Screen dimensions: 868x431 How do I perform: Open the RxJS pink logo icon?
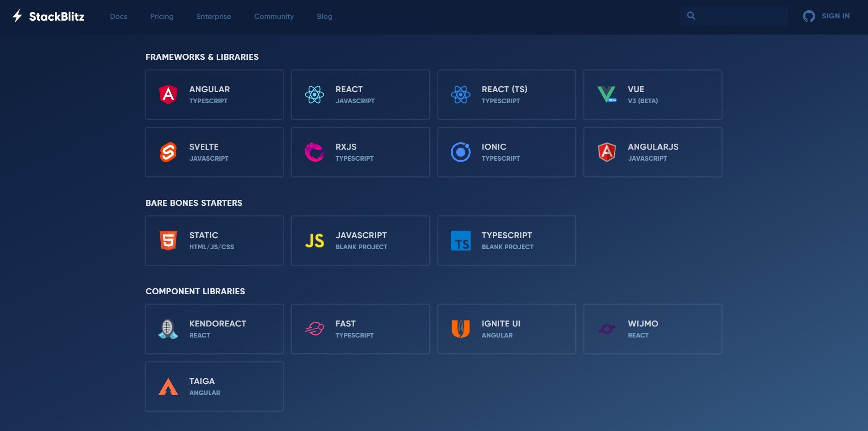point(315,152)
